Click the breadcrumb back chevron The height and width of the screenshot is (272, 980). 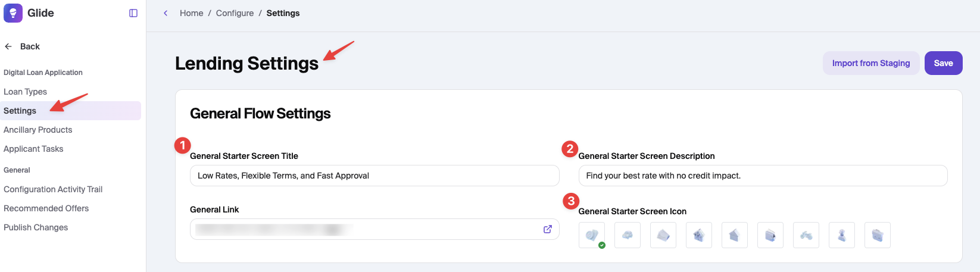166,13
